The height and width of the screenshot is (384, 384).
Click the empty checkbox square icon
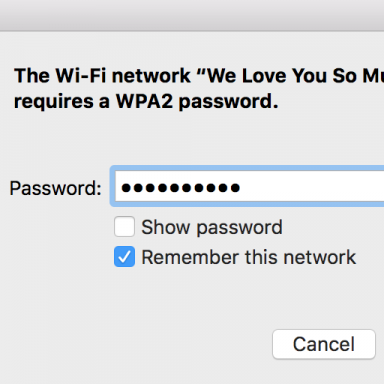[x=124, y=227]
